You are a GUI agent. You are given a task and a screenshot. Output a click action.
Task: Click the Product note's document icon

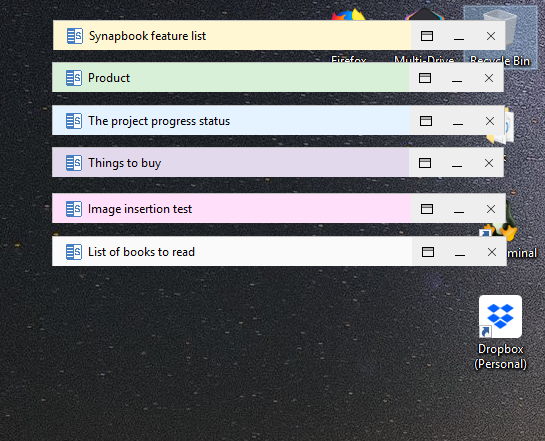tap(74, 78)
